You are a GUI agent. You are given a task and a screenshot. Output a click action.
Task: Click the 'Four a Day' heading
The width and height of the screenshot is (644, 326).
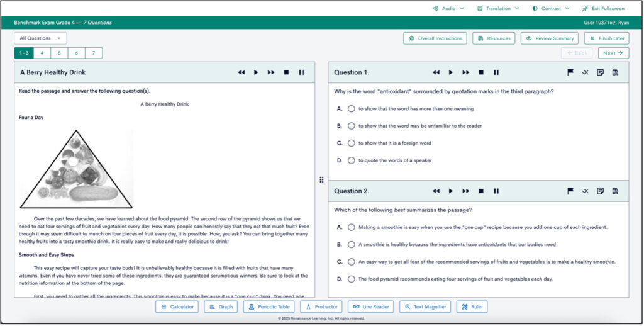tap(31, 118)
